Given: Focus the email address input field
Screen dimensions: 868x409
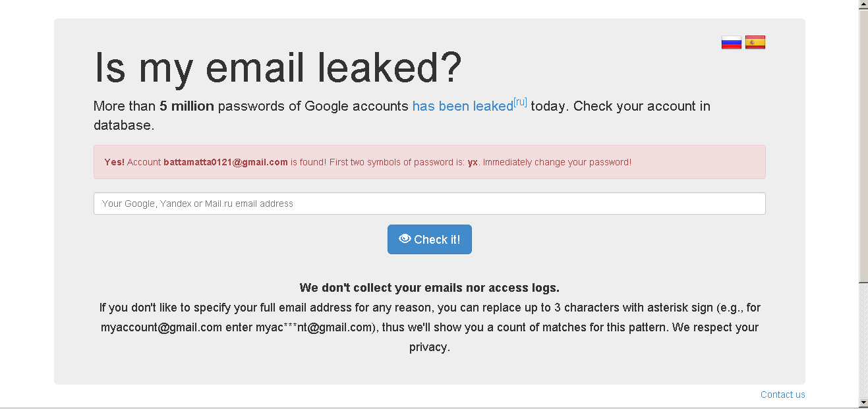Looking at the screenshot, I should coord(429,204).
